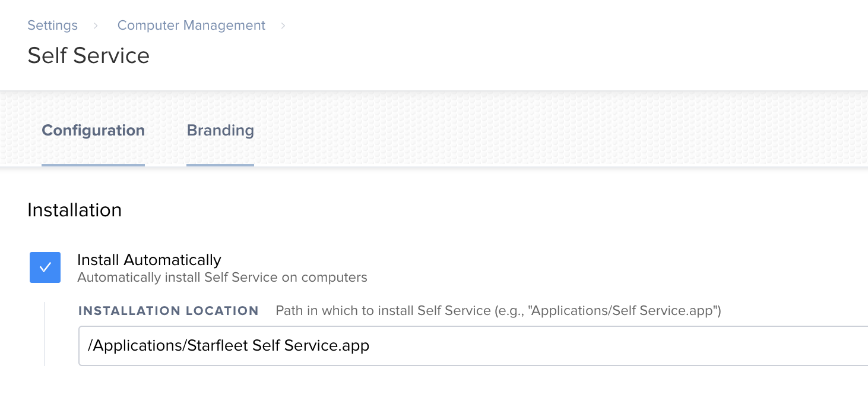Click the underline beneath Configuration tab
The height and width of the screenshot is (397, 868).
(x=93, y=165)
